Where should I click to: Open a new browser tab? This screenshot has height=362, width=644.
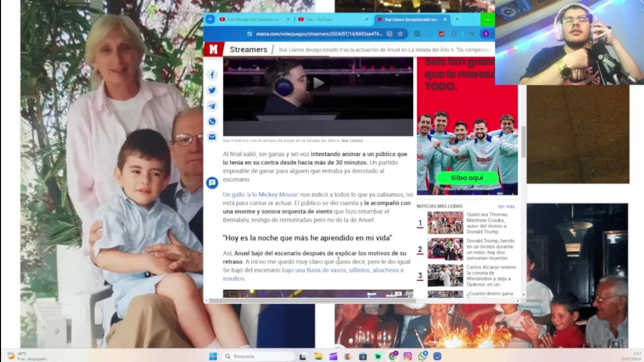457,19
